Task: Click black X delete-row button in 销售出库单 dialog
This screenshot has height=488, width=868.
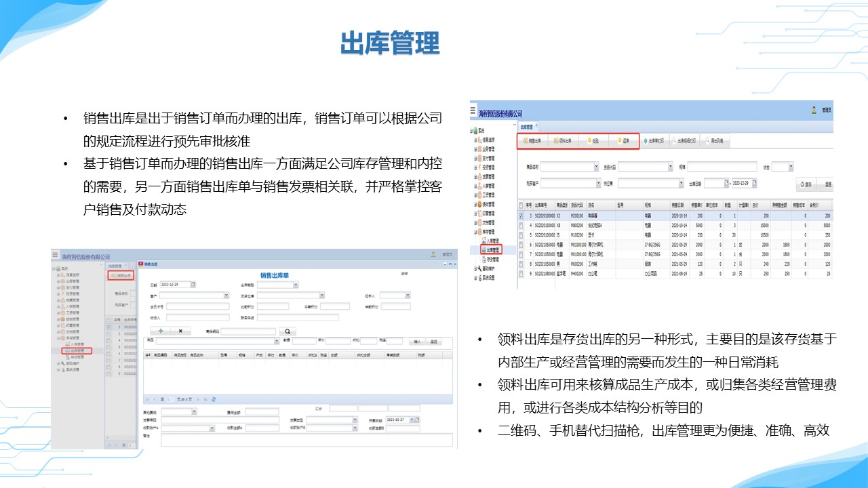Action: point(180,331)
